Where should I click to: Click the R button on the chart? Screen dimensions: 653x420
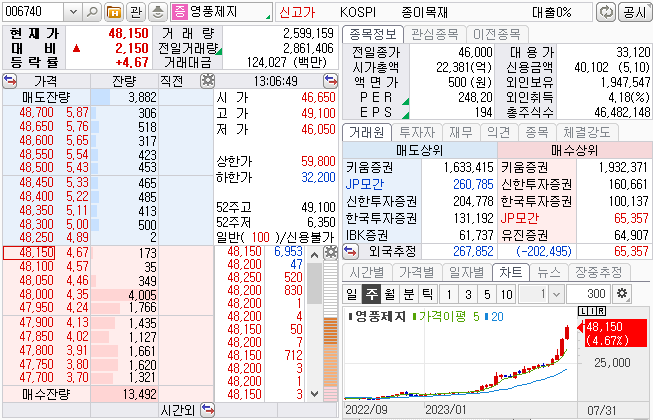pos(601,311)
